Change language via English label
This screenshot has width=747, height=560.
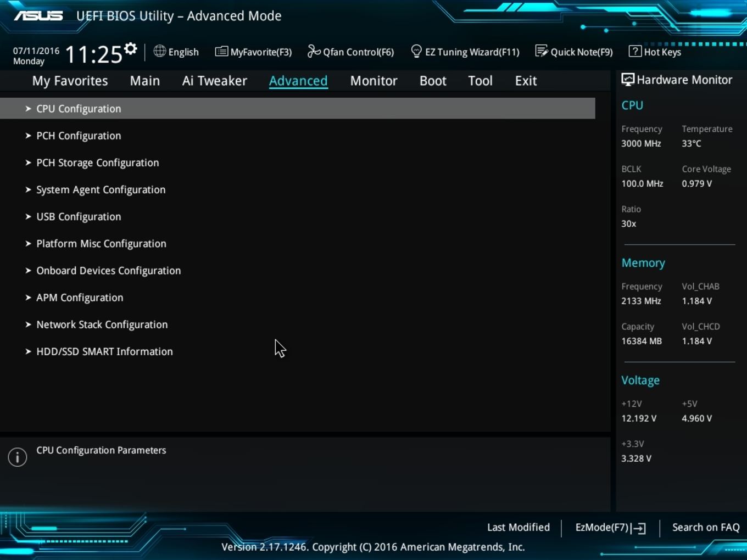[183, 52]
